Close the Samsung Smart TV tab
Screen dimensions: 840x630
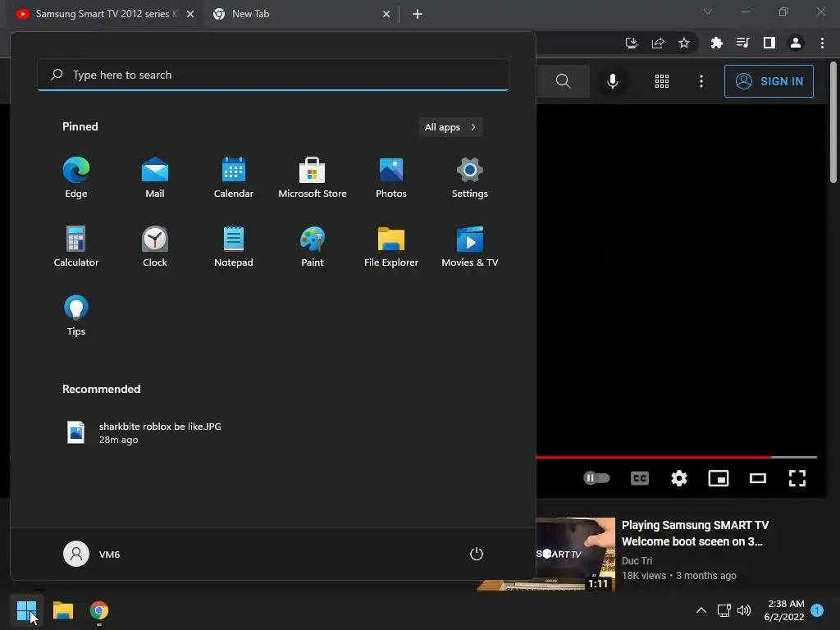pyautogui.click(x=190, y=14)
